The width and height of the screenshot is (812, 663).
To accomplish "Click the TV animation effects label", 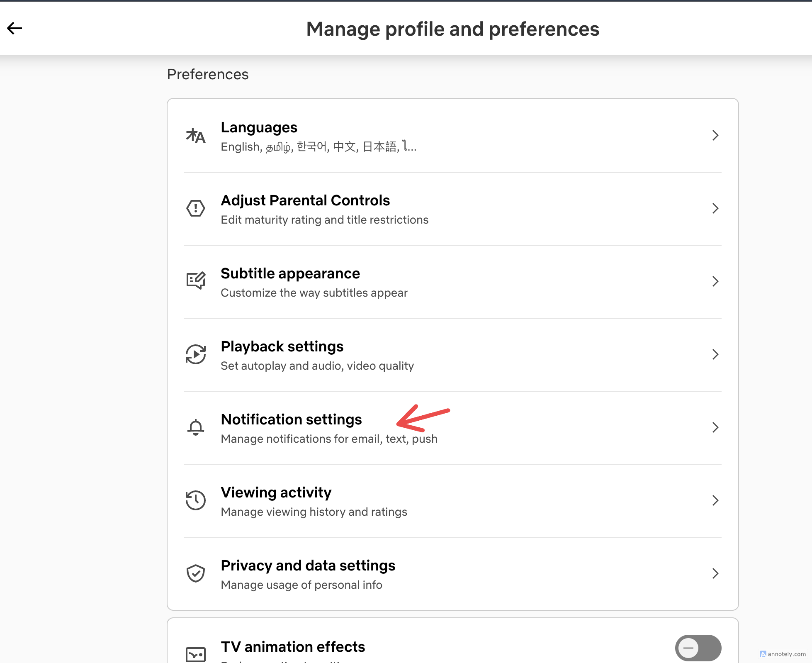I will (x=293, y=647).
